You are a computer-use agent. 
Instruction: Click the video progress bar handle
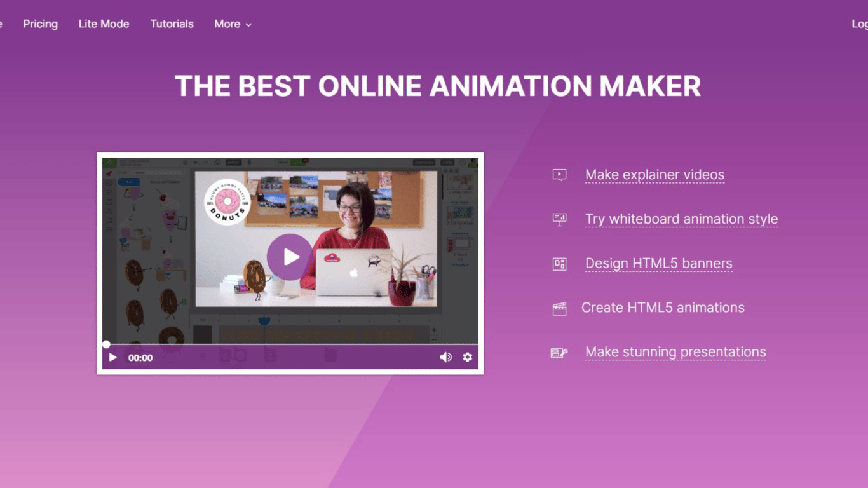tap(106, 344)
